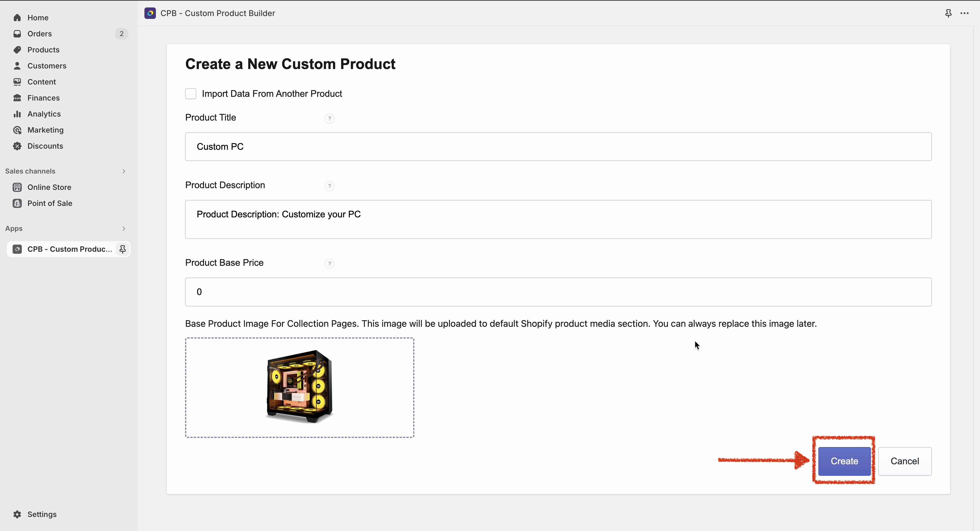980x531 pixels.
Task: Click the Product Title help icon
Action: pos(330,118)
